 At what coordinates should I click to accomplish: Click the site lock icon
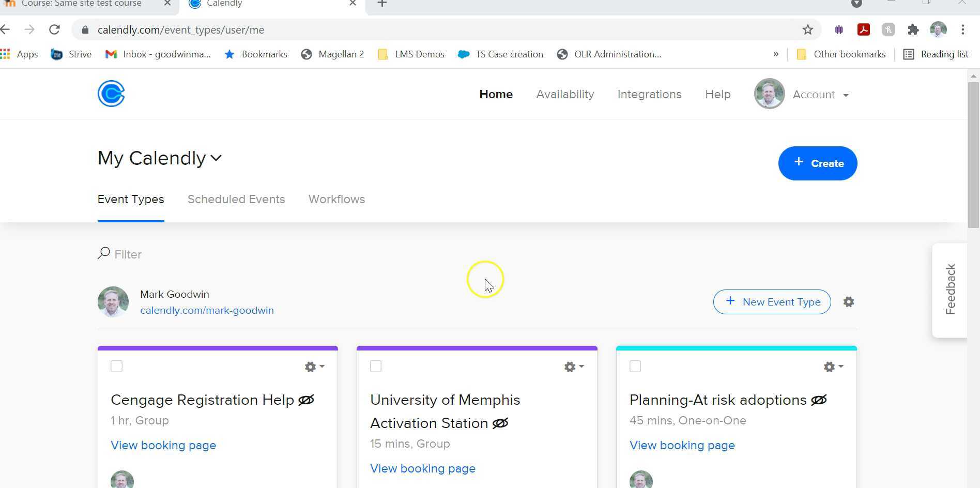click(x=85, y=30)
